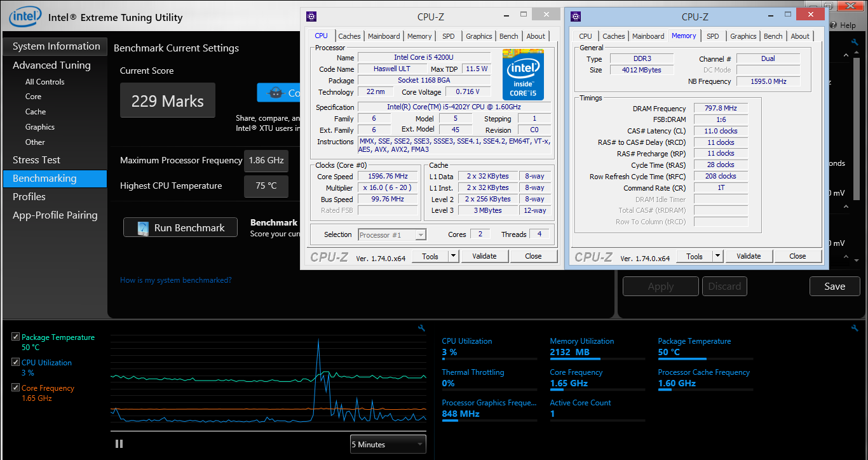Click the 'Intel Core i5 4200U' name field
Viewport: 868px width, 460px height.
(424, 57)
